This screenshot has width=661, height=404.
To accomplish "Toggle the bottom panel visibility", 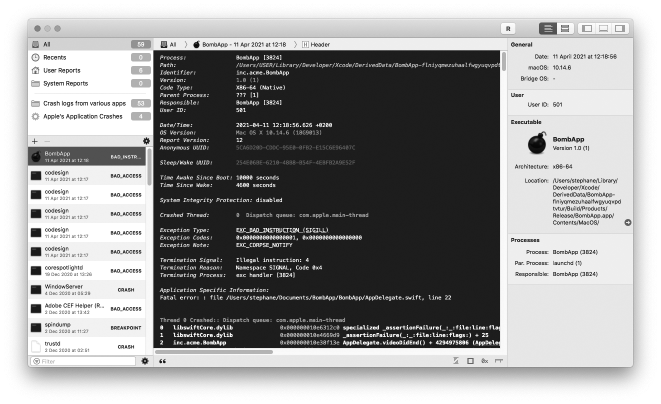I will (x=603, y=28).
